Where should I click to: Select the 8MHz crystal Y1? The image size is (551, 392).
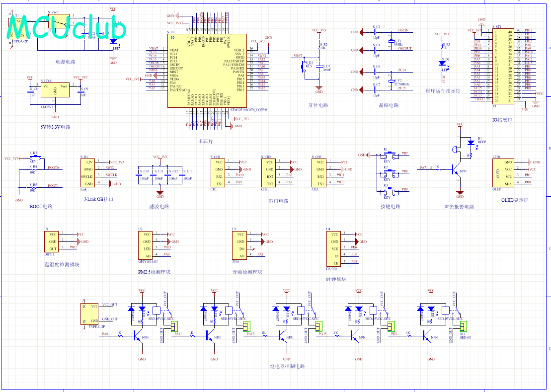[x=392, y=41]
